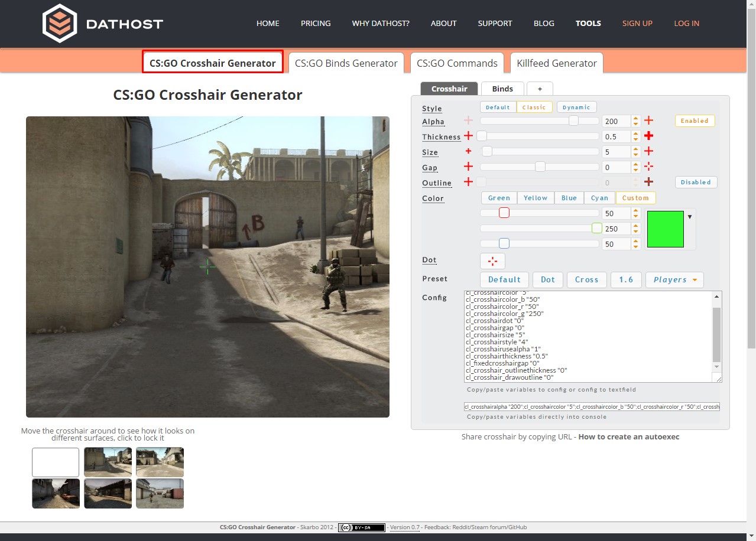Image resolution: width=756 pixels, height=541 pixels.
Task: Select the Classic crosshair style
Action: click(x=534, y=107)
